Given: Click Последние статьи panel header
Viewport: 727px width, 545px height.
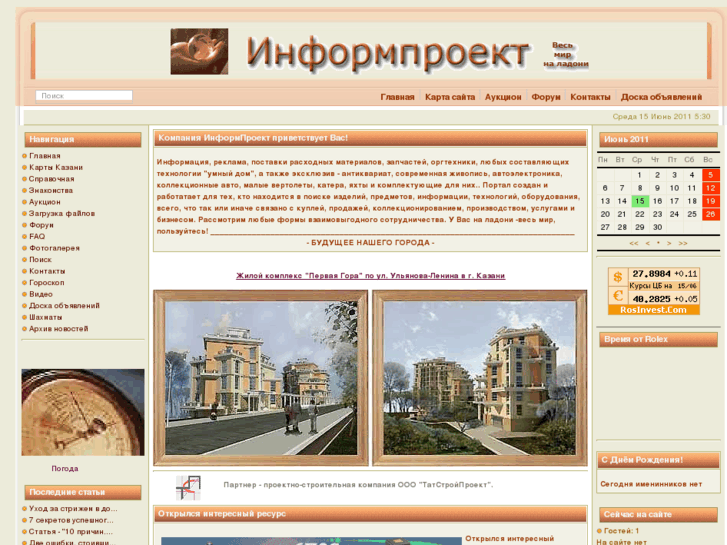Looking at the screenshot, I should pyautogui.click(x=83, y=492).
